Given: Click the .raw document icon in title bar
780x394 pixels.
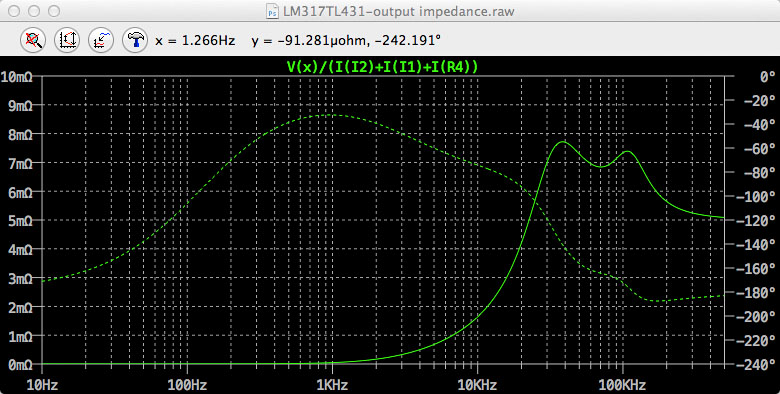Looking at the screenshot, I should coord(272,11).
